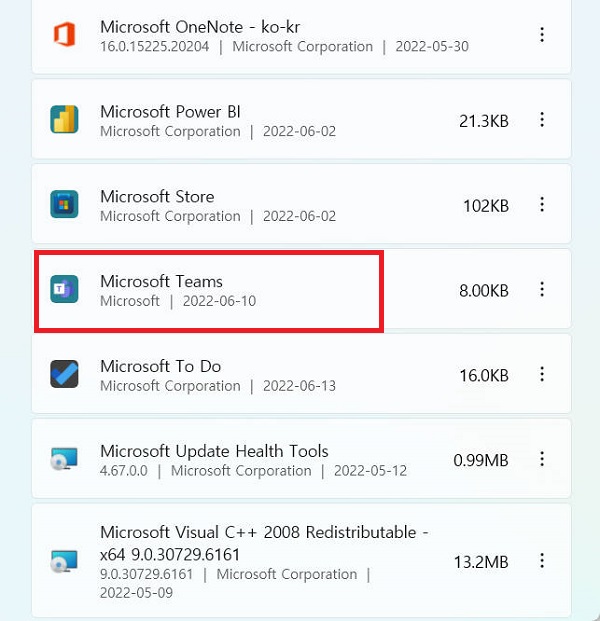The width and height of the screenshot is (600, 621).
Task: Click the OneNote version 16.0.15225.20204 text
Action: coord(154,46)
